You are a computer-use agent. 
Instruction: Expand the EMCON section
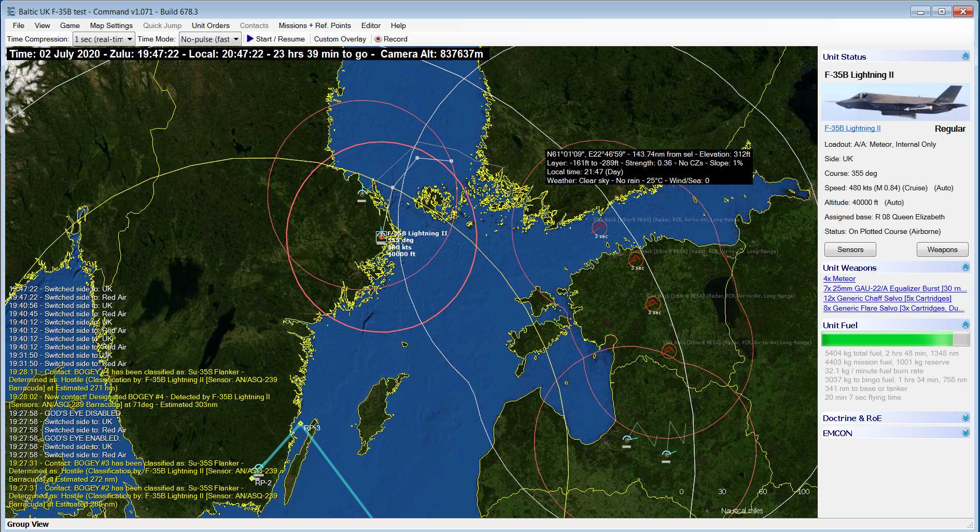point(965,433)
